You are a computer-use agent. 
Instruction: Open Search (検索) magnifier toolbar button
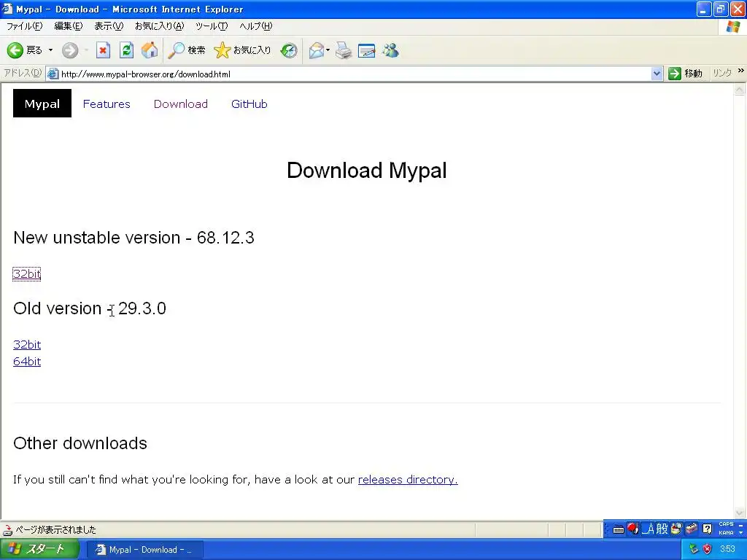(x=187, y=50)
